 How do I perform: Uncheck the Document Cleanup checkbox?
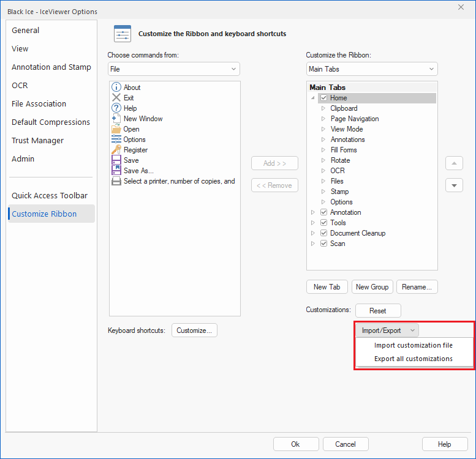[x=323, y=233]
